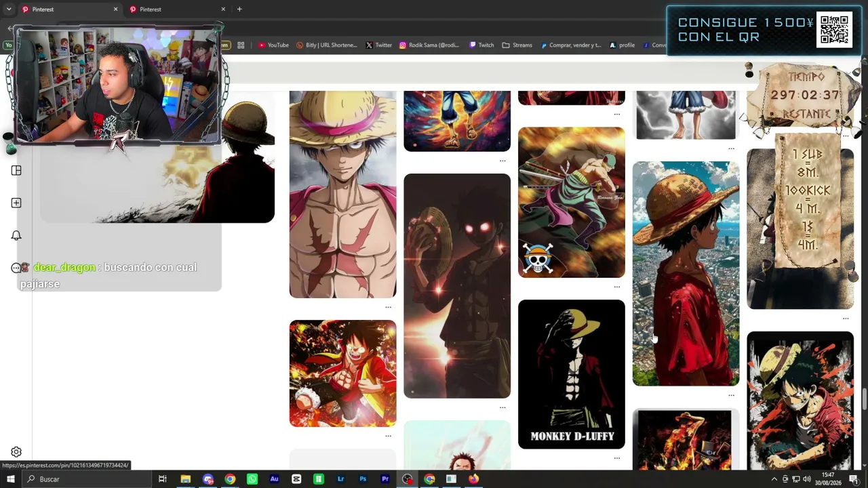Open the fiery red Luffy punching pin

click(x=342, y=373)
